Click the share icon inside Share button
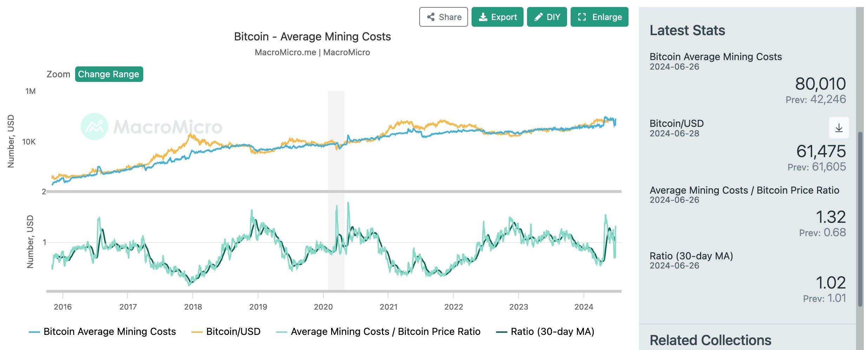The image size is (868, 350). (431, 17)
